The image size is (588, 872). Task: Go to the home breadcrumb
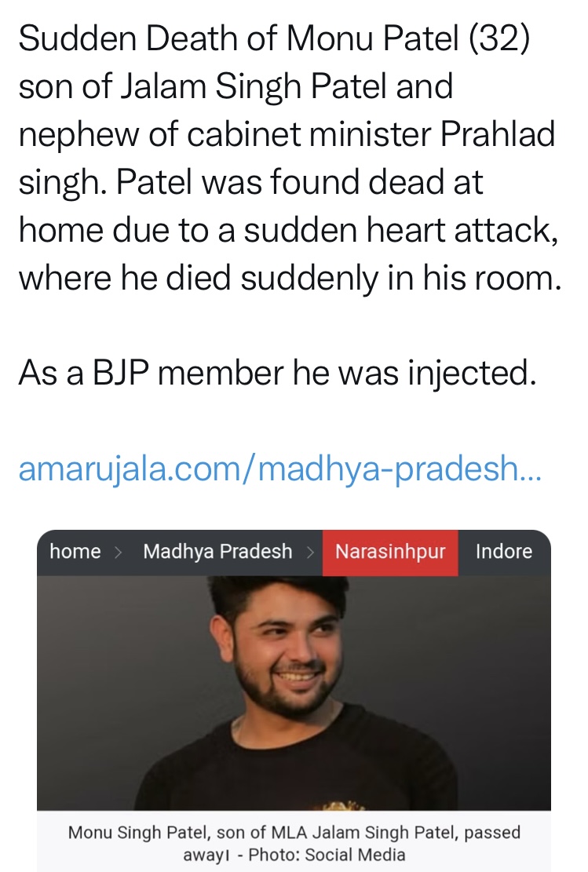click(x=75, y=552)
